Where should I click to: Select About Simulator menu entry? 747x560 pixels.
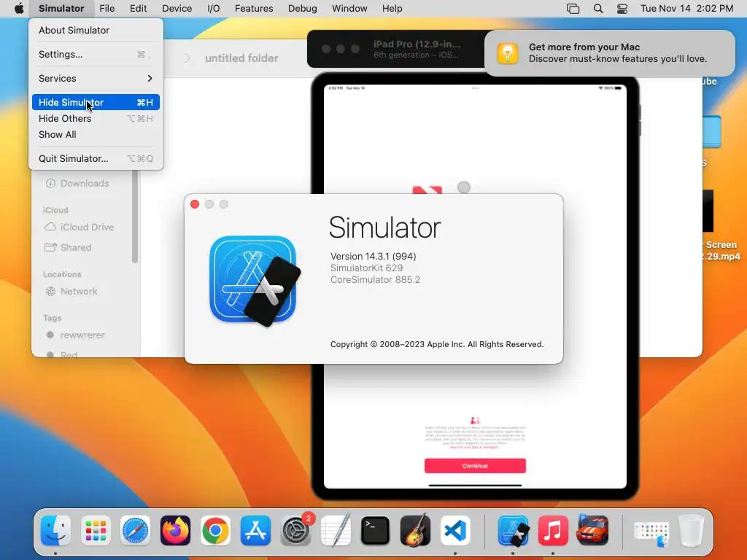(96, 30)
